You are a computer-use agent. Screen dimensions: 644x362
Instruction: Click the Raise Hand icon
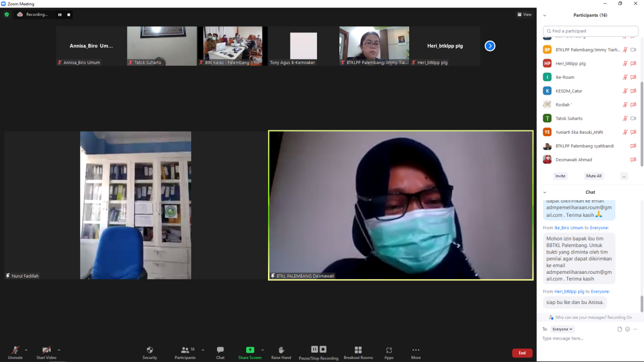click(x=281, y=350)
